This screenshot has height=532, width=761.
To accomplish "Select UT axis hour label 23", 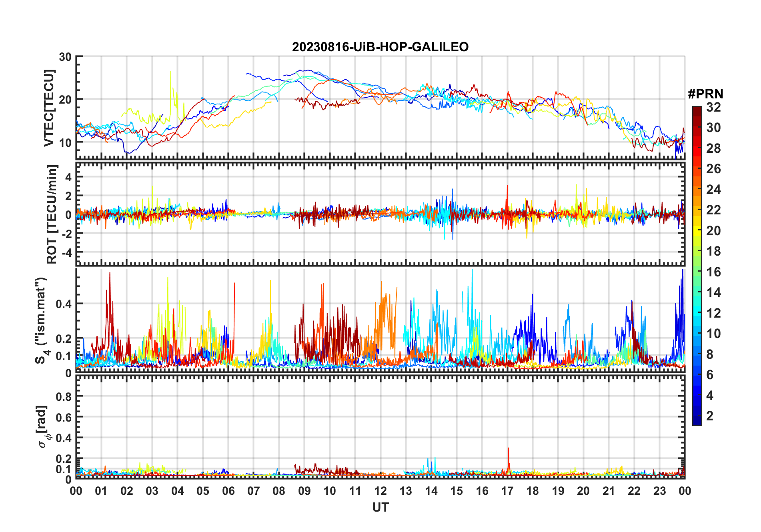I will [660, 491].
